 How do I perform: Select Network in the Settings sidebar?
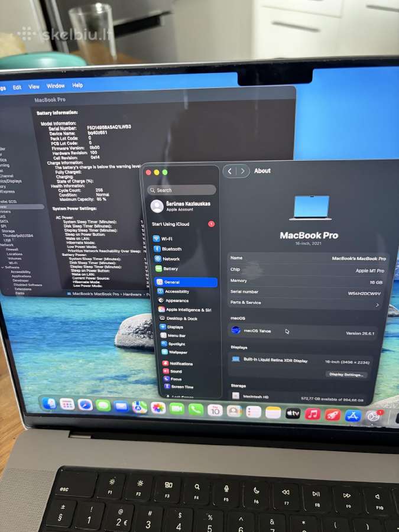coord(167,258)
